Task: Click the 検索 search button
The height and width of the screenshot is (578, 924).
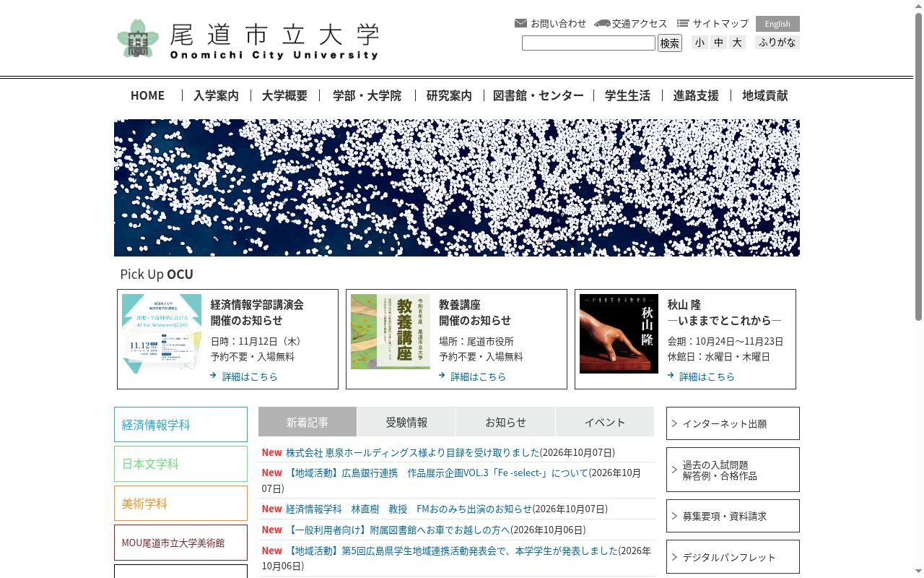Action: 670,43
